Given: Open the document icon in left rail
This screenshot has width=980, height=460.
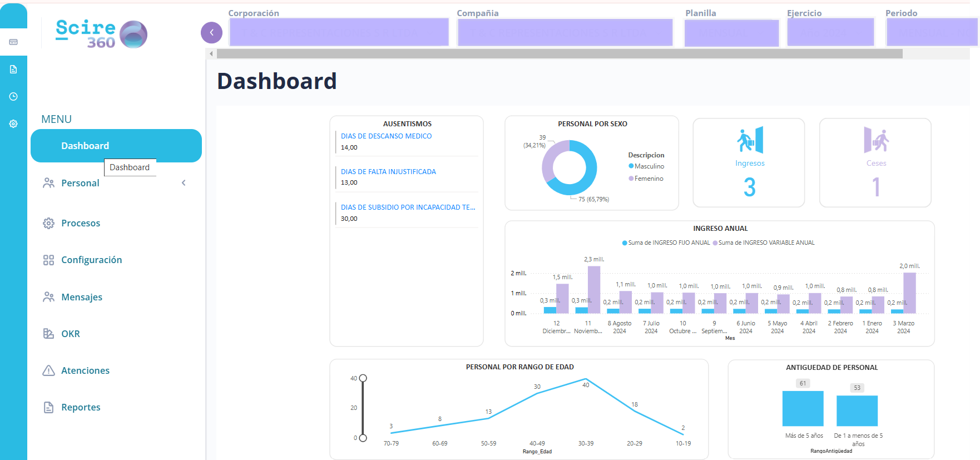Looking at the screenshot, I should [x=13, y=70].
